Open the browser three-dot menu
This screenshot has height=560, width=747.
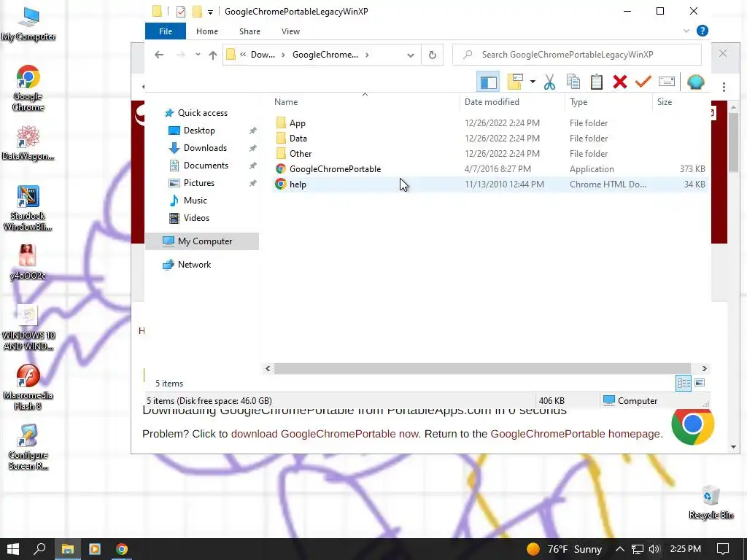click(724, 87)
